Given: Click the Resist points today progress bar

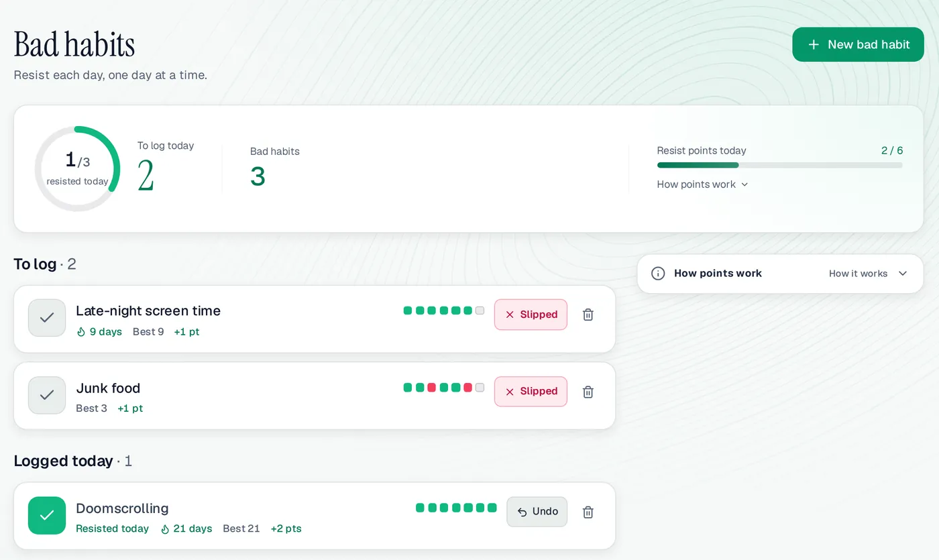Looking at the screenshot, I should coord(779,165).
